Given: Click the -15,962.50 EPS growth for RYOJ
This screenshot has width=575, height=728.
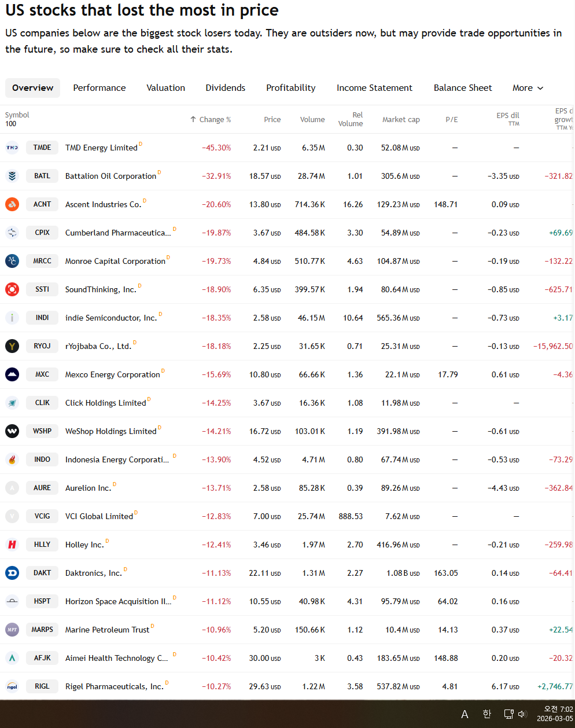Looking at the screenshot, I should click(x=553, y=346).
